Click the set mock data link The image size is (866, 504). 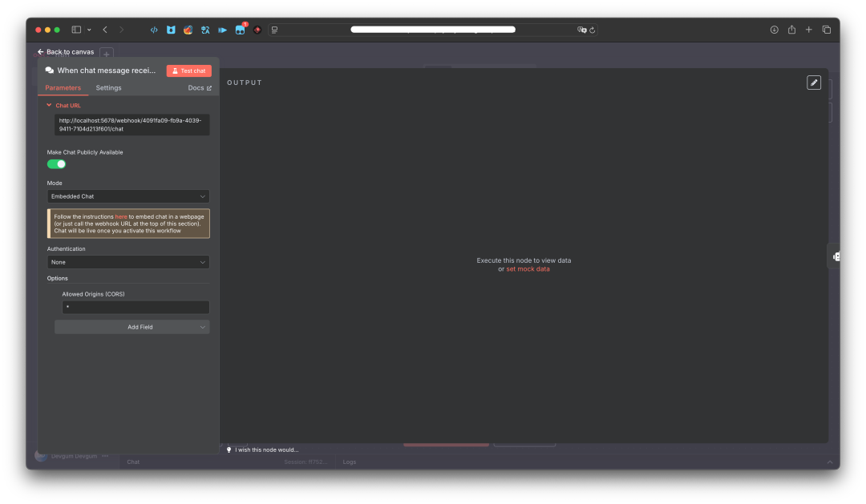528,269
